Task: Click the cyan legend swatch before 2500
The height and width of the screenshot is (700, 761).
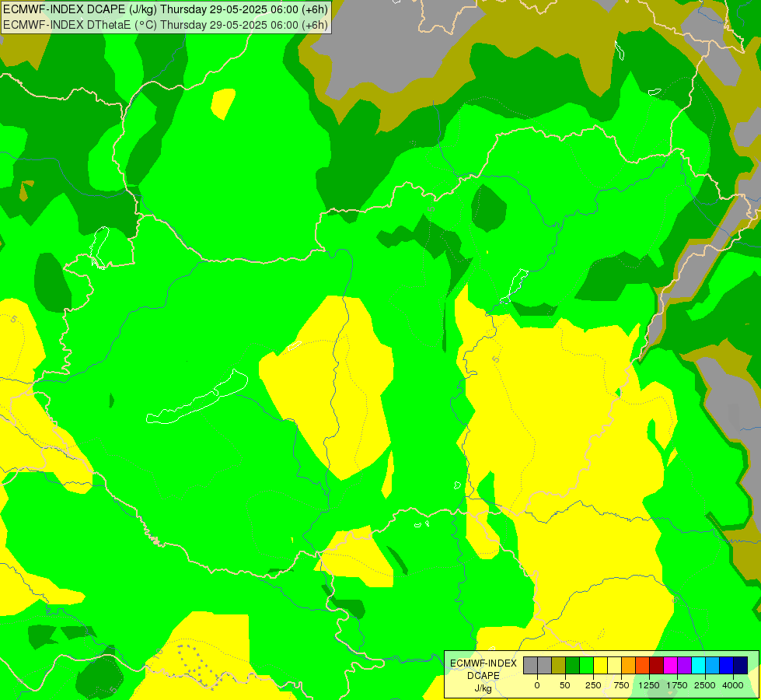Action: click(698, 665)
